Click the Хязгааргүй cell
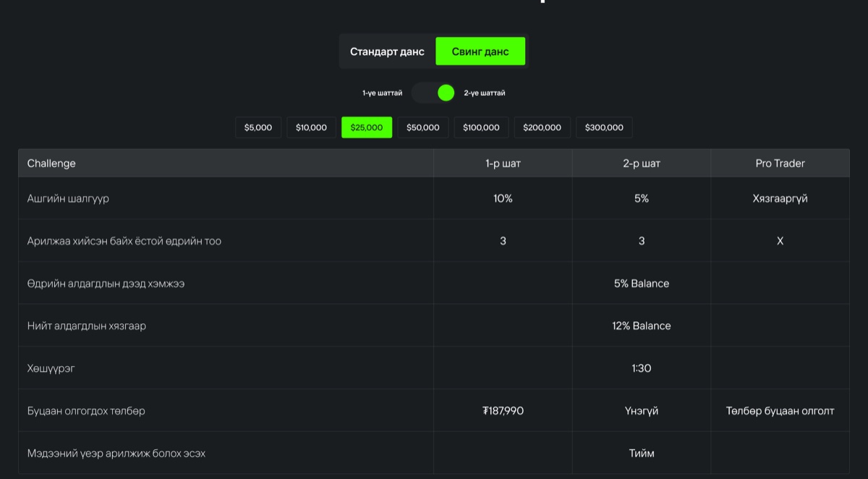Viewport: 868px width, 479px height. (x=780, y=198)
